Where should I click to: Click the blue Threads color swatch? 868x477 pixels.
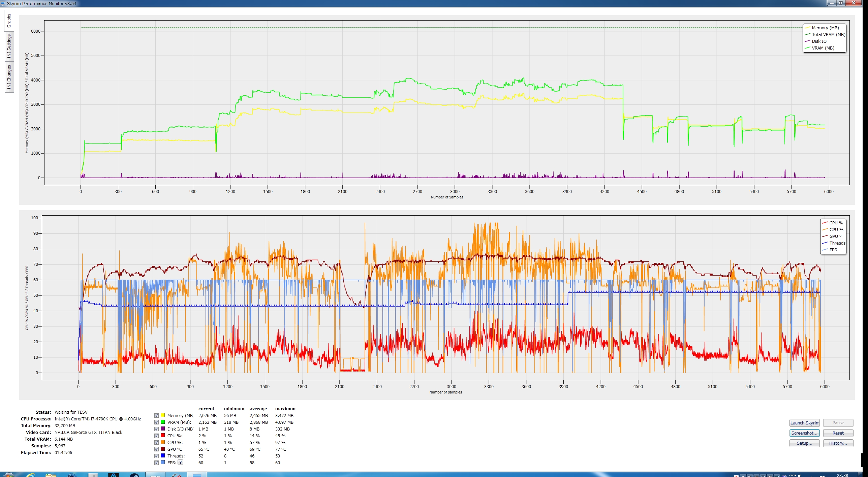163,455
